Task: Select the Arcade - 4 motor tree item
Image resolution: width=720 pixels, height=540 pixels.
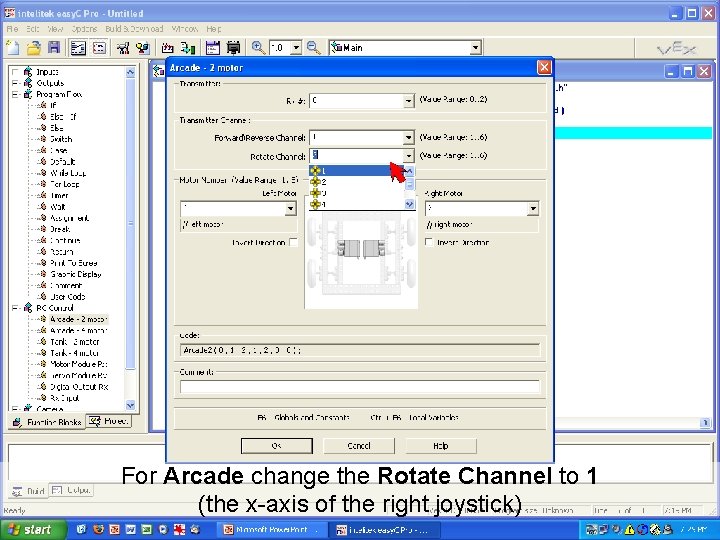Action: (78, 330)
